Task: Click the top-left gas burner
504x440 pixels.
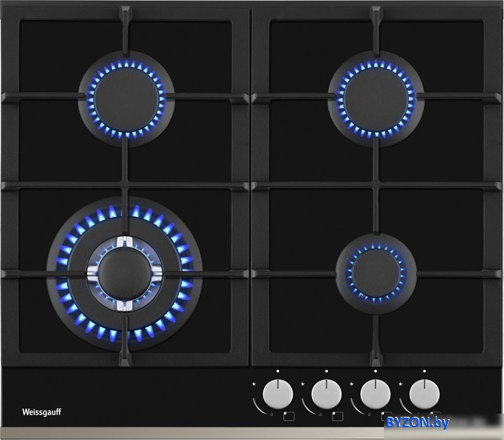Action: pos(126,99)
